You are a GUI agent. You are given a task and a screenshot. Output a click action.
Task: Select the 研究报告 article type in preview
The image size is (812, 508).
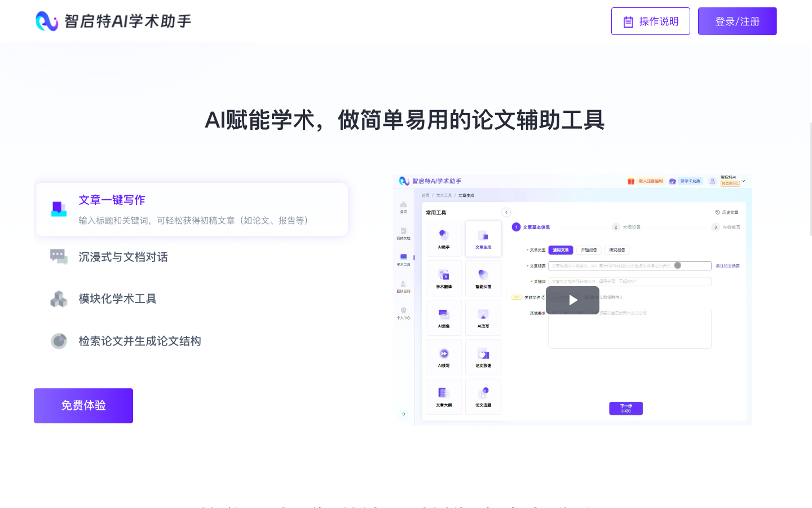click(x=617, y=250)
